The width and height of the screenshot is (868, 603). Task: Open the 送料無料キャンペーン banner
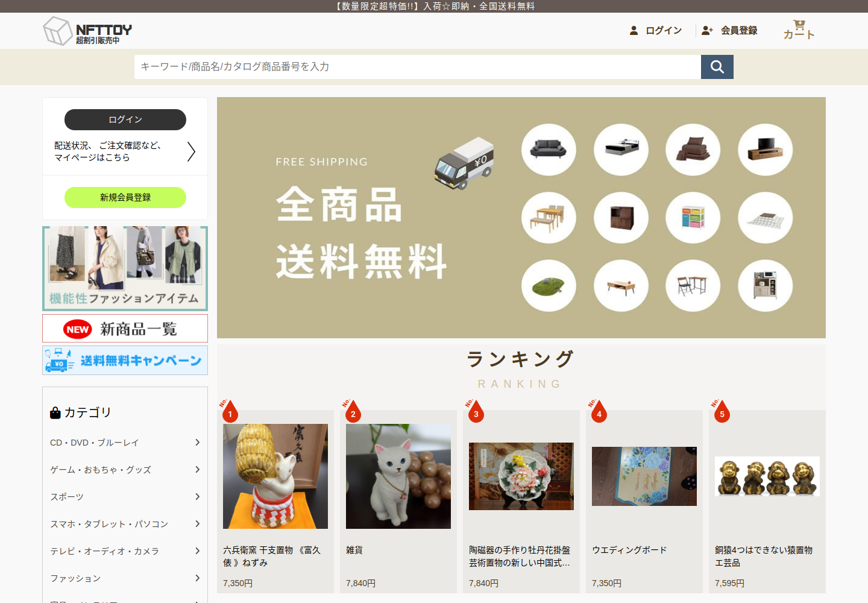[125, 360]
